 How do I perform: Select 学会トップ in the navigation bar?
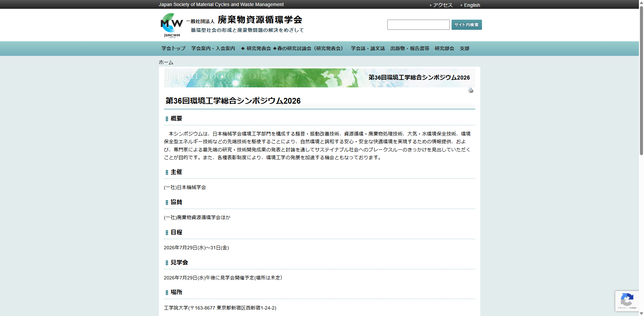coord(173,48)
